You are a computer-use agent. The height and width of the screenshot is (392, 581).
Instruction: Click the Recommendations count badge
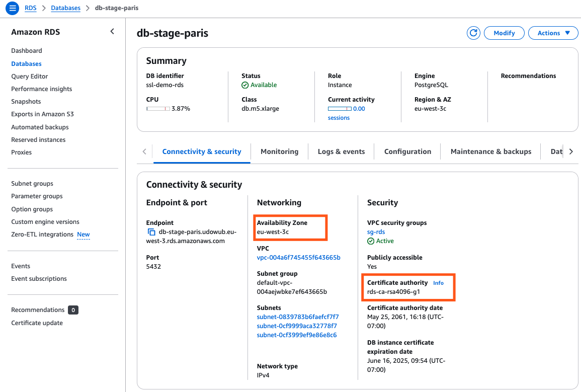(x=73, y=310)
